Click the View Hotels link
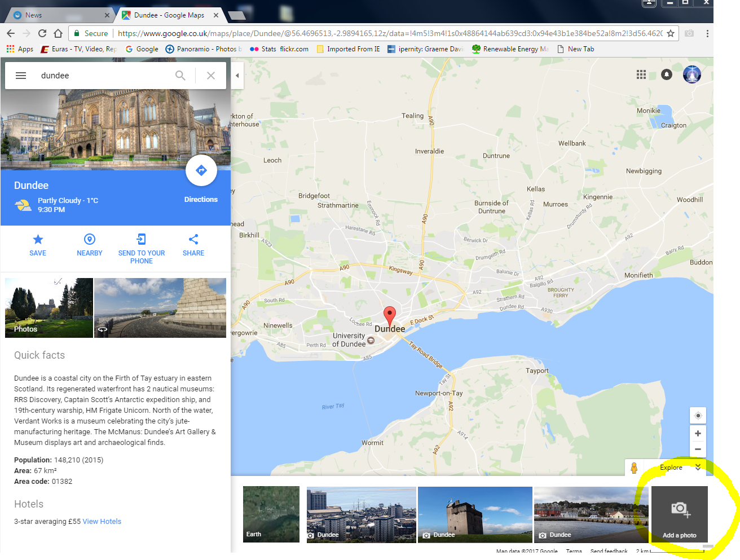The height and width of the screenshot is (560, 740). click(102, 521)
